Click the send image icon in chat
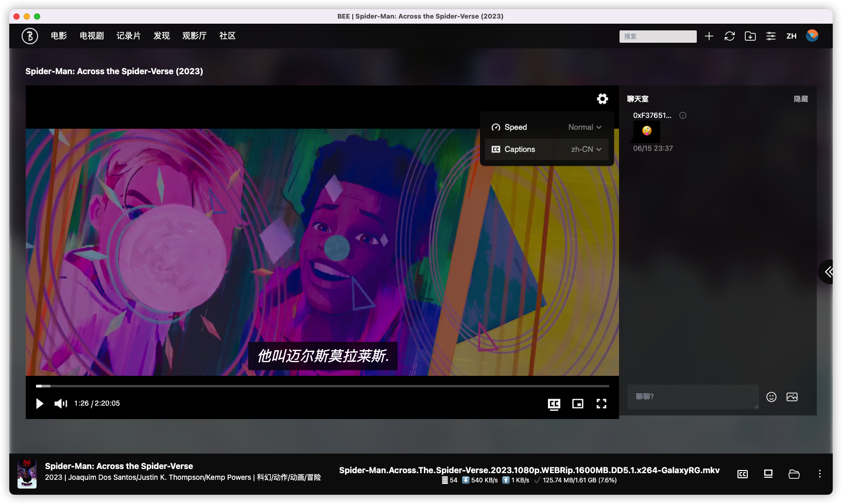842x504 pixels. (x=792, y=397)
